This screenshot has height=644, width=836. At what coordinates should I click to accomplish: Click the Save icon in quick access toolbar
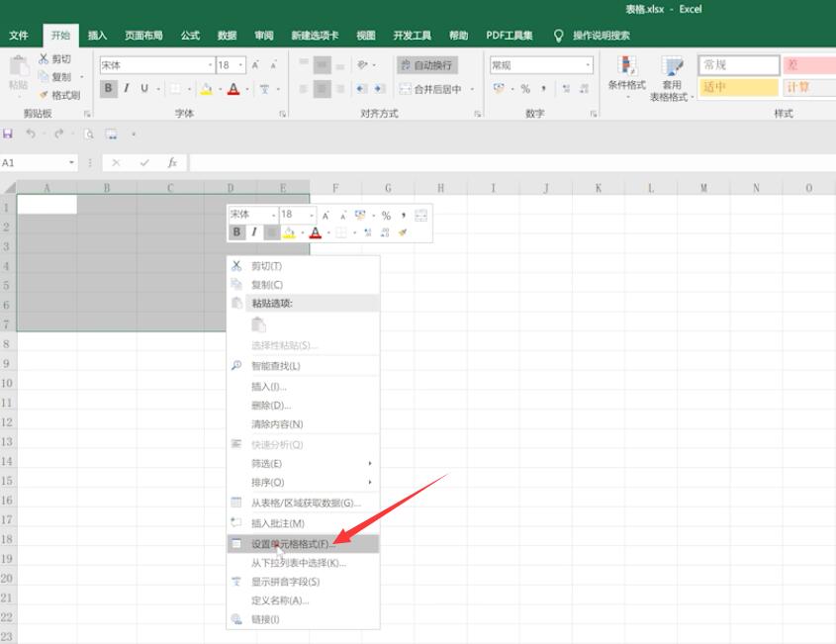pos(8,134)
